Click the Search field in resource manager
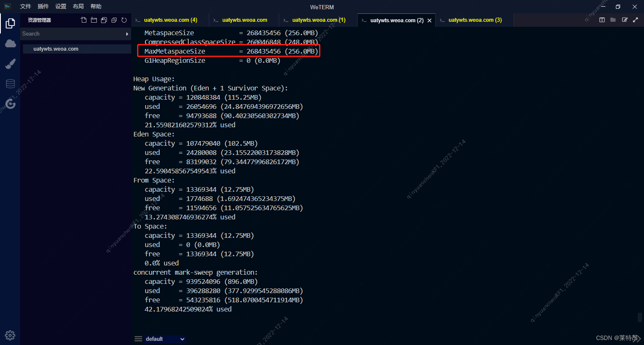The height and width of the screenshot is (345, 644). [73, 34]
